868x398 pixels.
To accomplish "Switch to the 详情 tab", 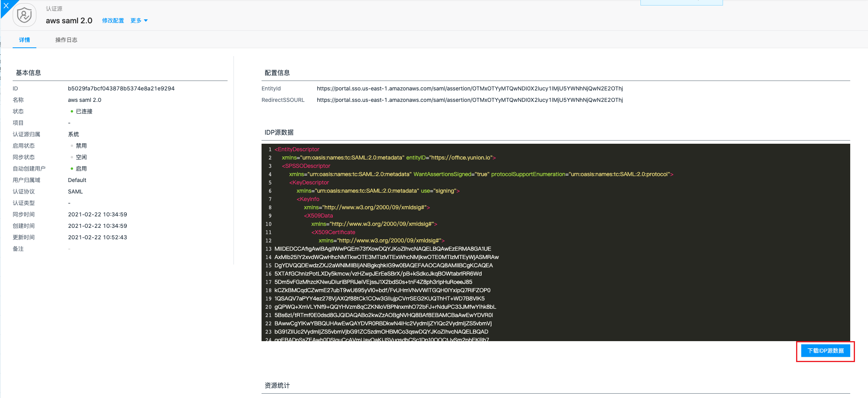I will (24, 40).
